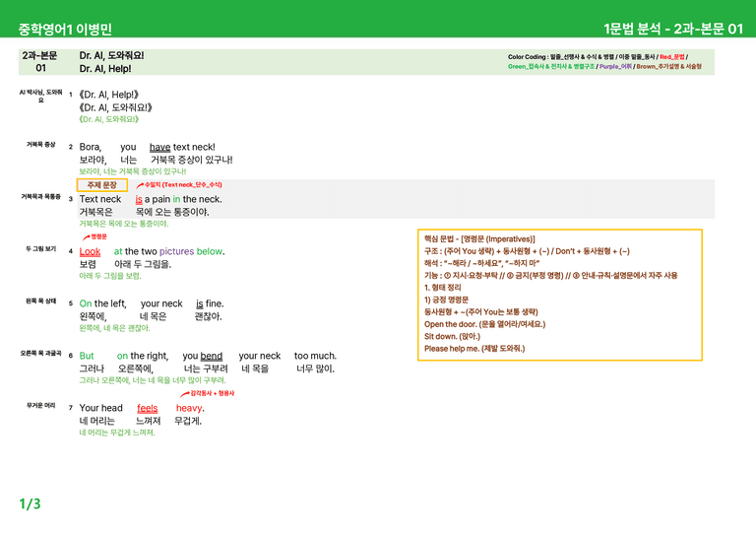Click the line "동사원형 + ~(주어 You는 보통 생략)"

tap(481, 311)
